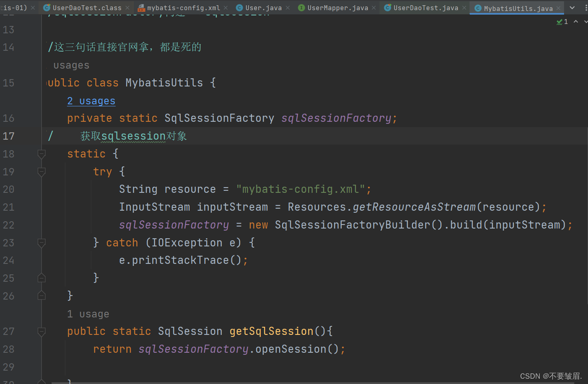This screenshot has width=588, height=384.
Task: Click openSession() call on line 28
Action: [297, 349]
